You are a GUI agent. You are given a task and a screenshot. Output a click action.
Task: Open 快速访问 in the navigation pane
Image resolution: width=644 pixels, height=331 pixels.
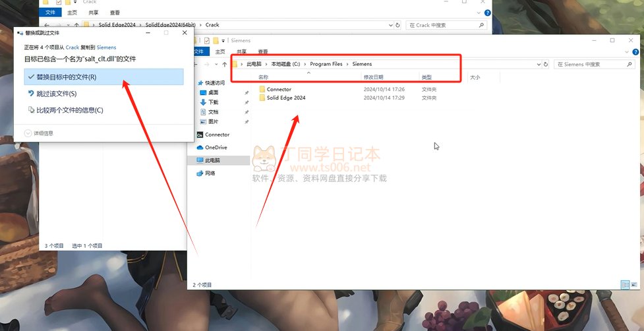coord(211,83)
